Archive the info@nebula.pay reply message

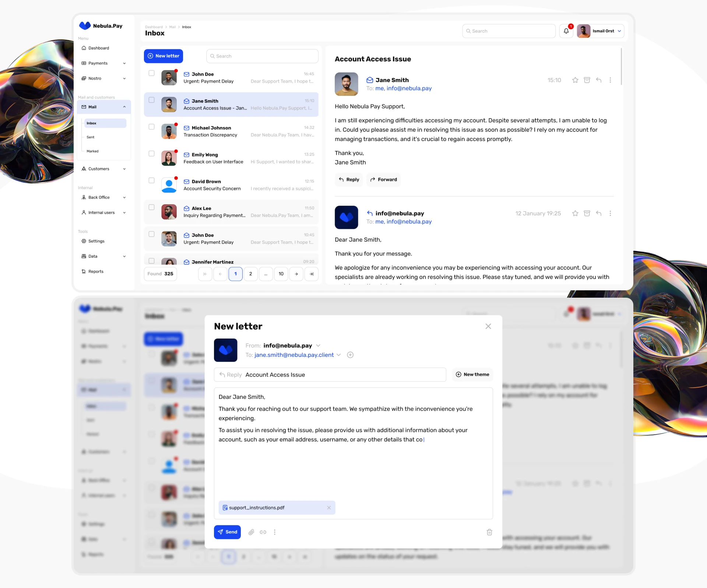[x=587, y=213]
